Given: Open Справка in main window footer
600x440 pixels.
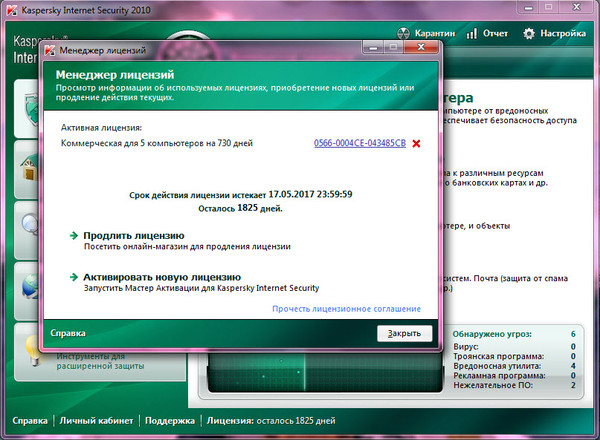Looking at the screenshot, I should [30, 421].
